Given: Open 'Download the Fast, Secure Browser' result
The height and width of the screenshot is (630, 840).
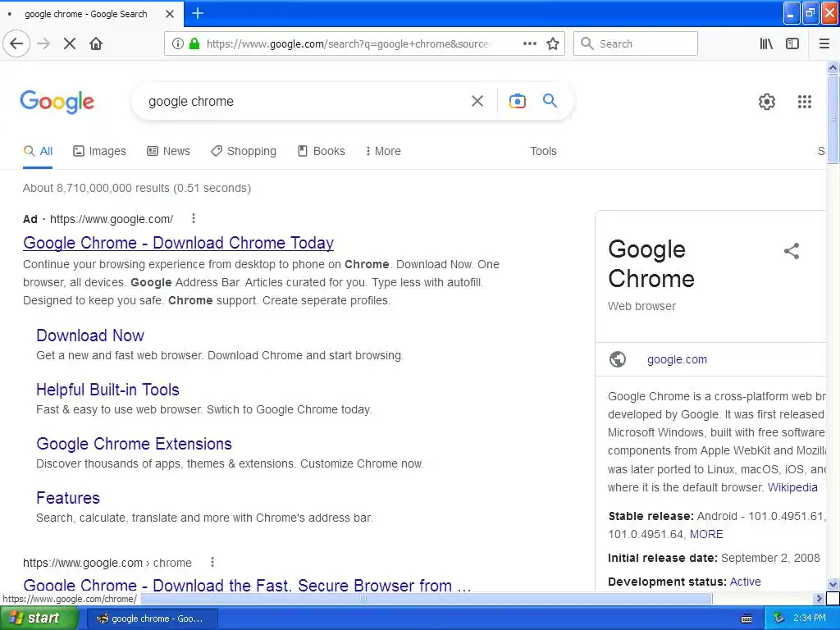Looking at the screenshot, I should click(x=247, y=584).
